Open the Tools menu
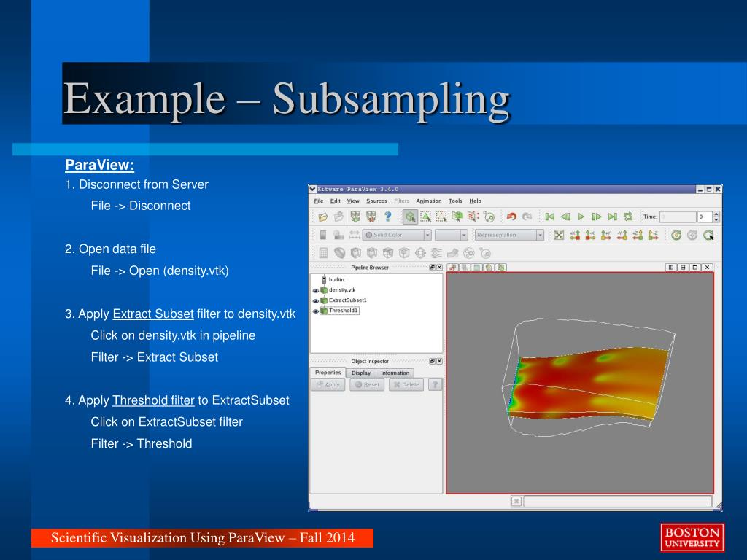 click(x=455, y=201)
